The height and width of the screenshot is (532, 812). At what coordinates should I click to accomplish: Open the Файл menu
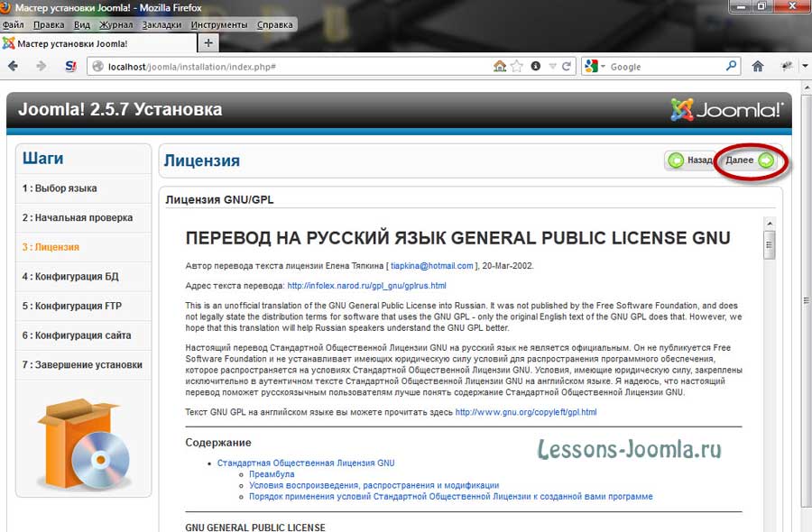(13, 24)
